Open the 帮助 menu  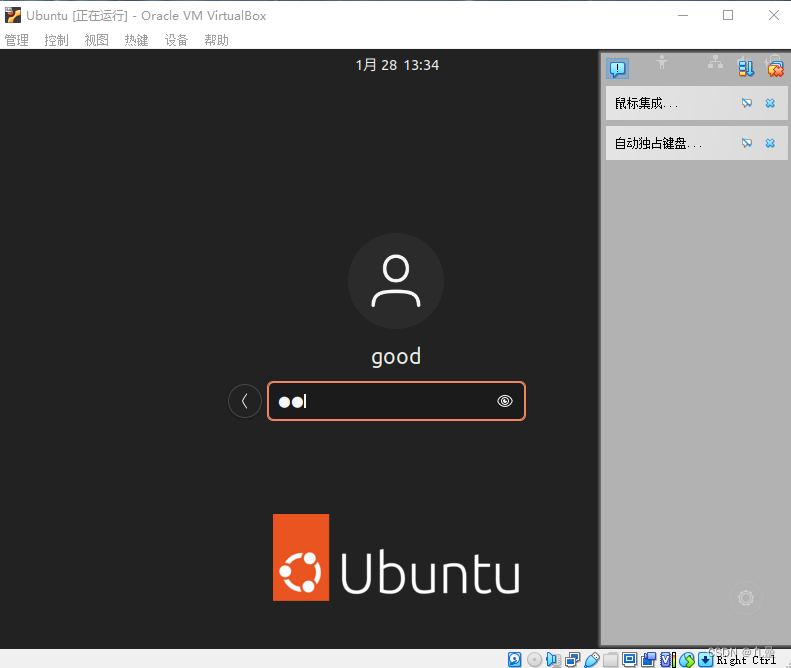(x=216, y=40)
